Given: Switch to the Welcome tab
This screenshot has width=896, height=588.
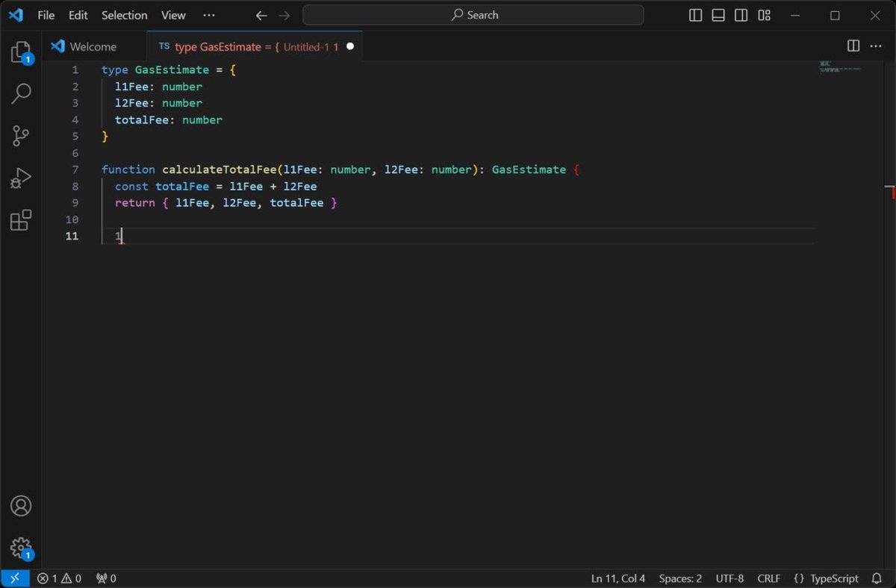Looking at the screenshot, I should [x=93, y=46].
